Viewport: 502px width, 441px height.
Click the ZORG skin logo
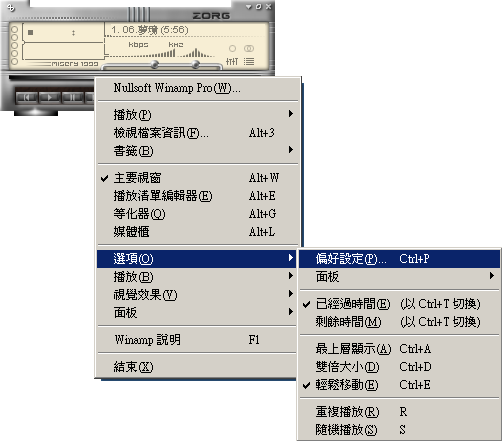coord(211,16)
